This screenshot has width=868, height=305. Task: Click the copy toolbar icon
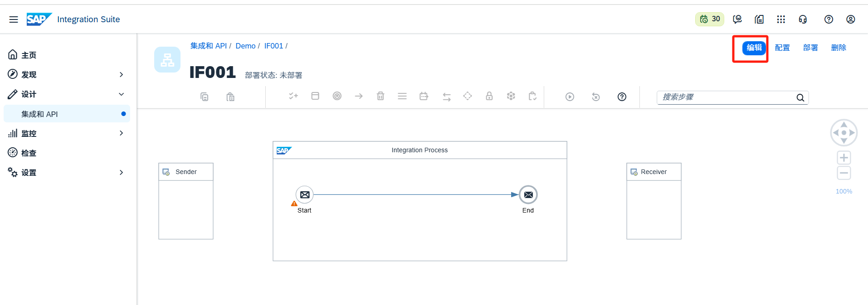[205, 97]
